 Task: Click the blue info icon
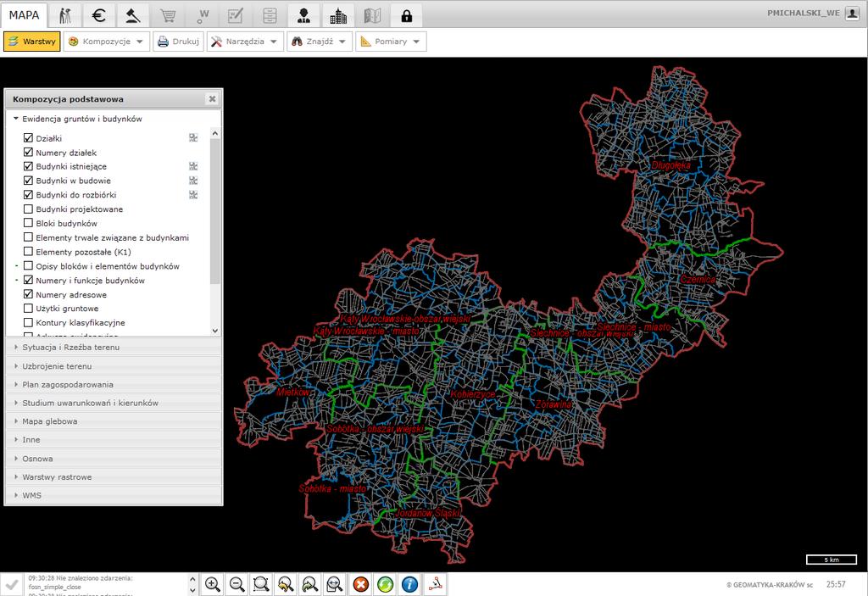[409, 584]
